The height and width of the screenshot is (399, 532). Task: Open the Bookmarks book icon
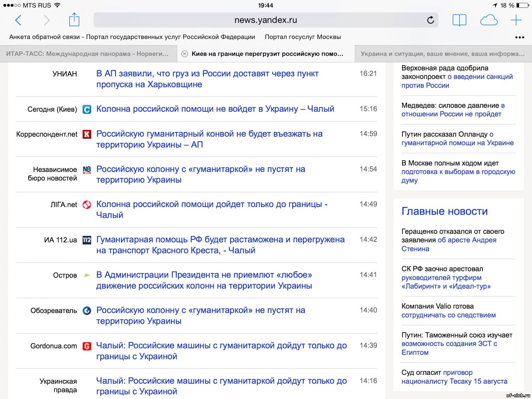point(459,20)
